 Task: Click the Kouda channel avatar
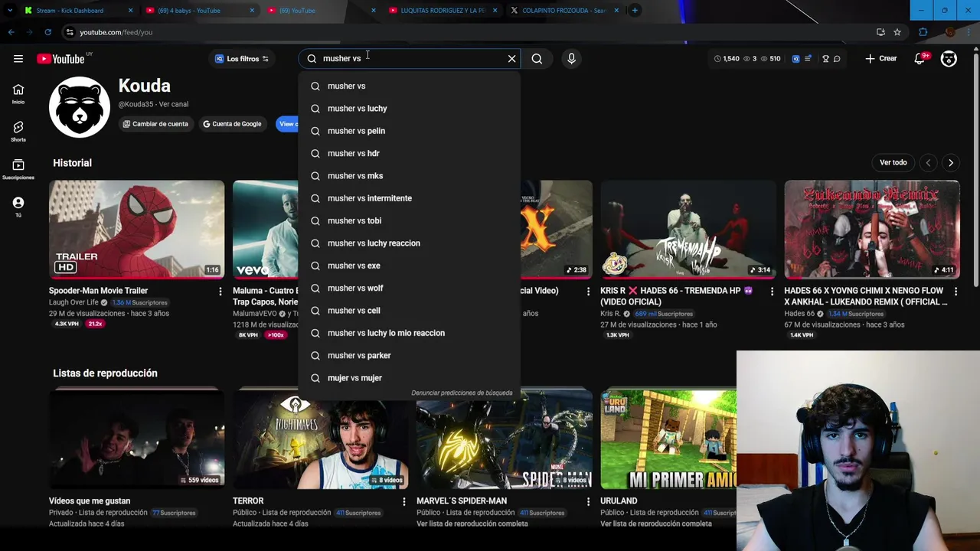79,106
